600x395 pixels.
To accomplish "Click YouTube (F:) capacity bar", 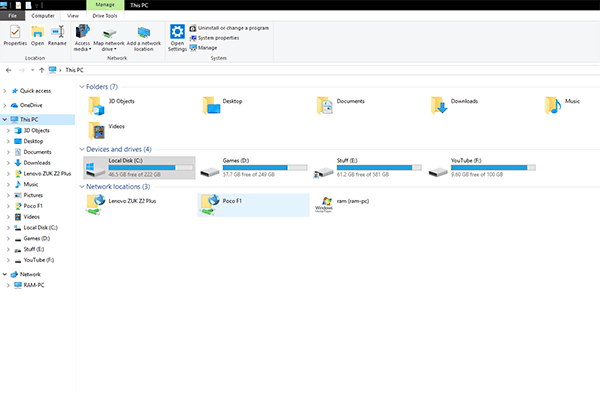I will click(493, 168).
